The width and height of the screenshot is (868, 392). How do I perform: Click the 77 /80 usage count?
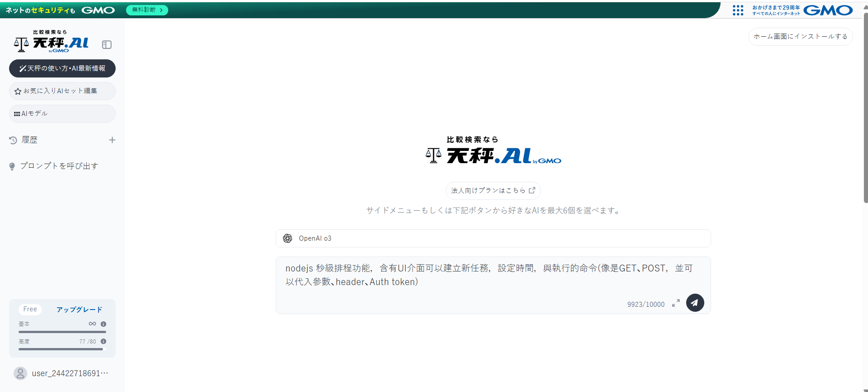[x=88, y=342]
